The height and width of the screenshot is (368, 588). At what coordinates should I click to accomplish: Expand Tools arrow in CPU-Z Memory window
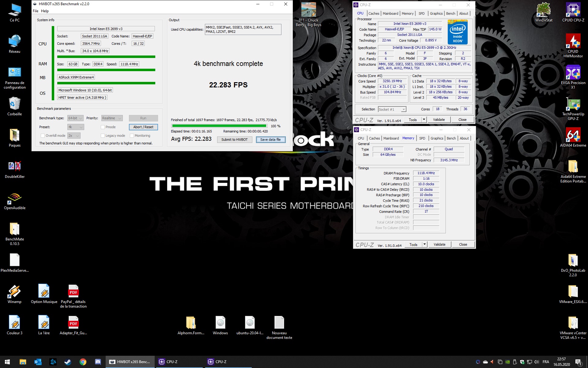click(x=425, y=244)
